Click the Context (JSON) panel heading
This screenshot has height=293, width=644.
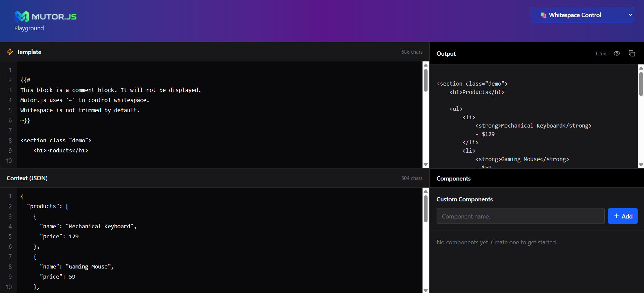point(27,178)
